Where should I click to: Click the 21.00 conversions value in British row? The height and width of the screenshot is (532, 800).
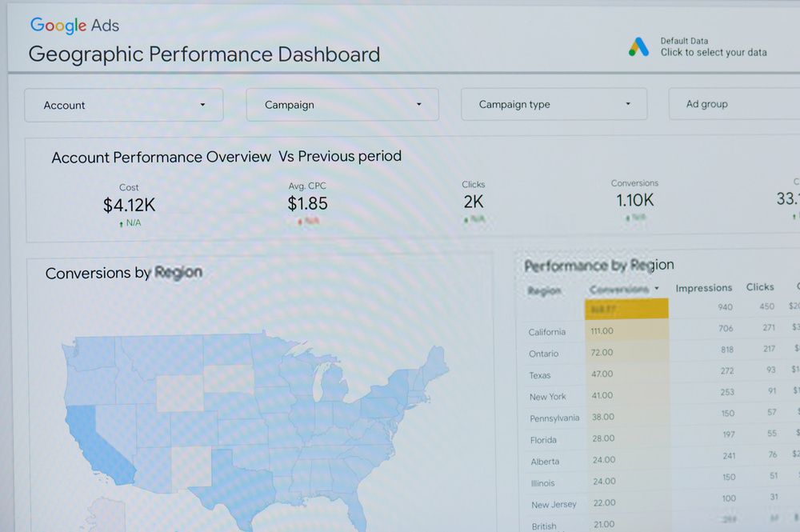604,524
